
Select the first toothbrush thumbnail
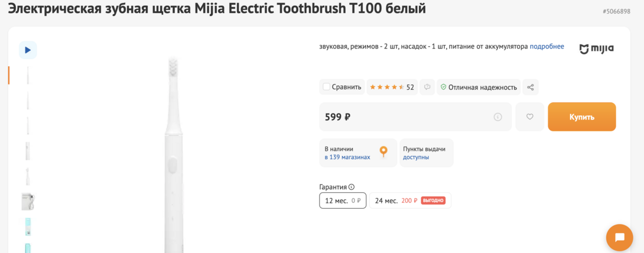pyautogui.click(x=28, y=75)
